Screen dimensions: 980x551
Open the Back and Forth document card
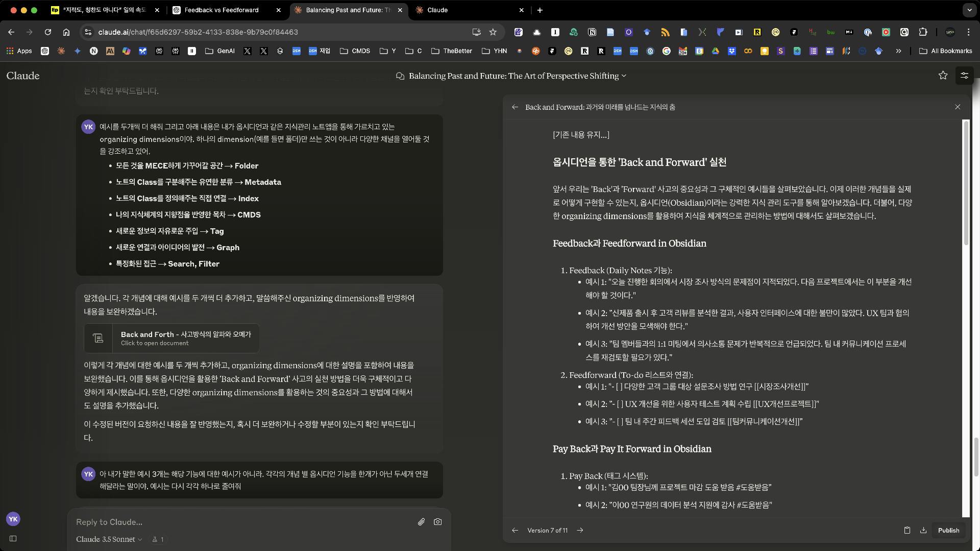click(171, 338)
